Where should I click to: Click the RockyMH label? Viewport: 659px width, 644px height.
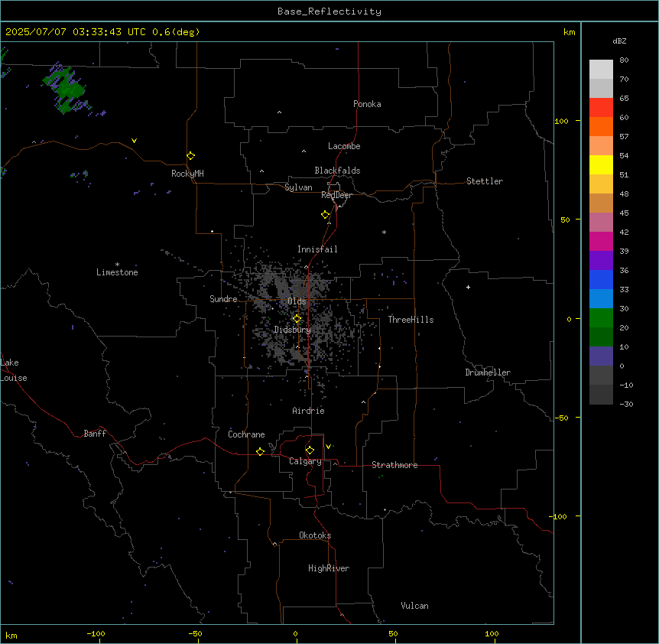pyautogui.click(x=187, y=174)
